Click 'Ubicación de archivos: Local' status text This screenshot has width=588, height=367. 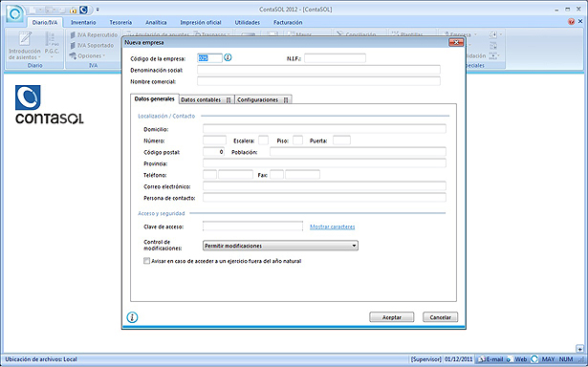coord(41,359)
